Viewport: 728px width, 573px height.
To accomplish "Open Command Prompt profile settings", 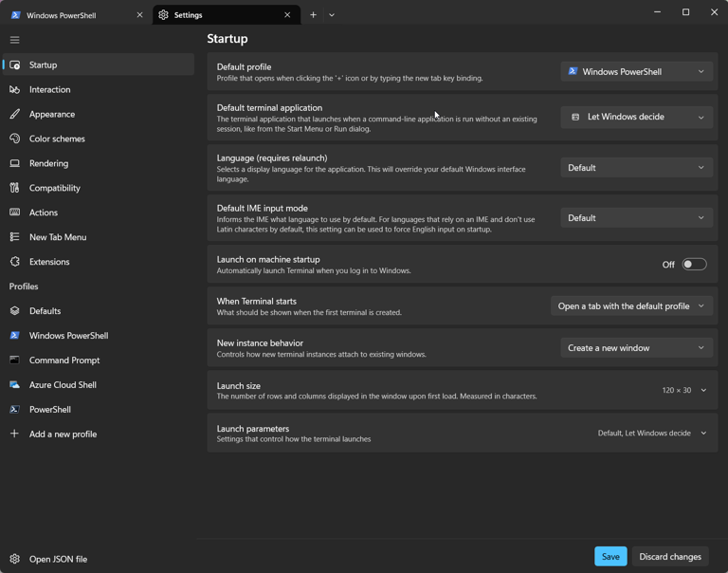I will tap(99, 360).
